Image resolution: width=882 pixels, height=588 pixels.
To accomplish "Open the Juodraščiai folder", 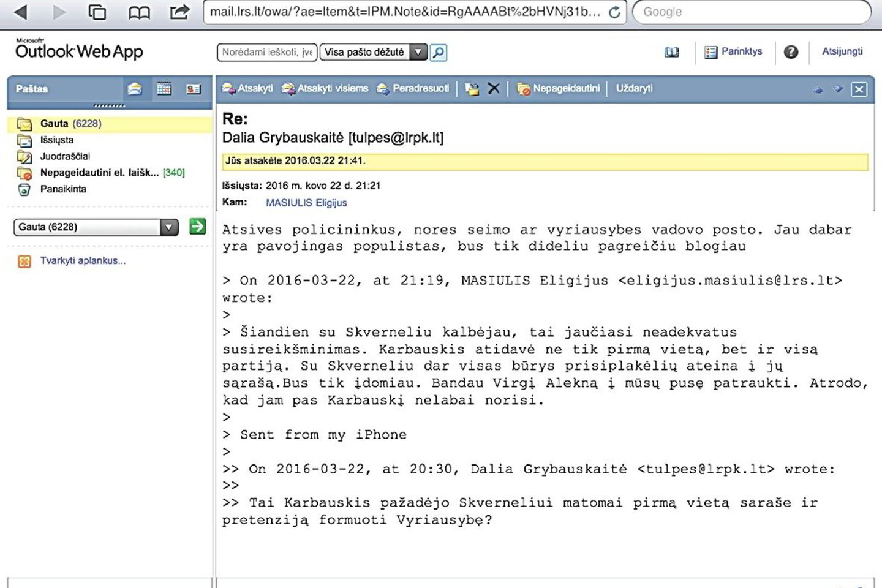I will tap(64, 156).
